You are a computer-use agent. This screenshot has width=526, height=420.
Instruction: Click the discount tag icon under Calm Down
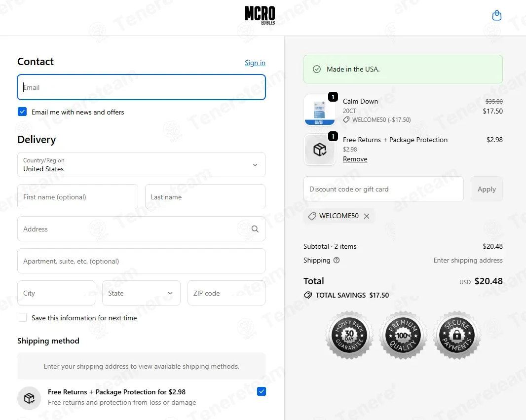click(346, 120)
